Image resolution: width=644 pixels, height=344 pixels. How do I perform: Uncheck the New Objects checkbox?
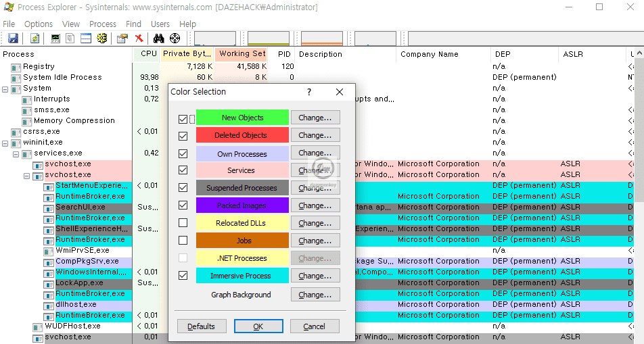pos(183,119)
